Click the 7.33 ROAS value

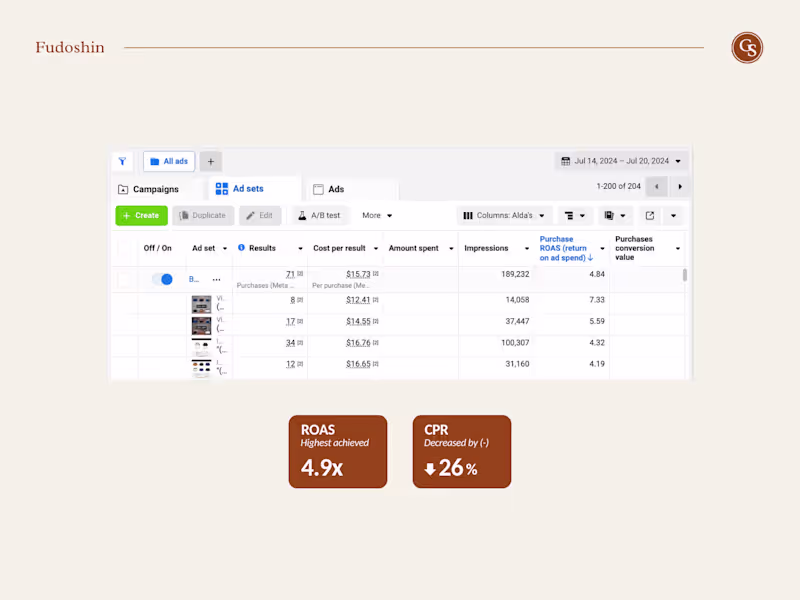pyautogui.click(x=597, y=300)
